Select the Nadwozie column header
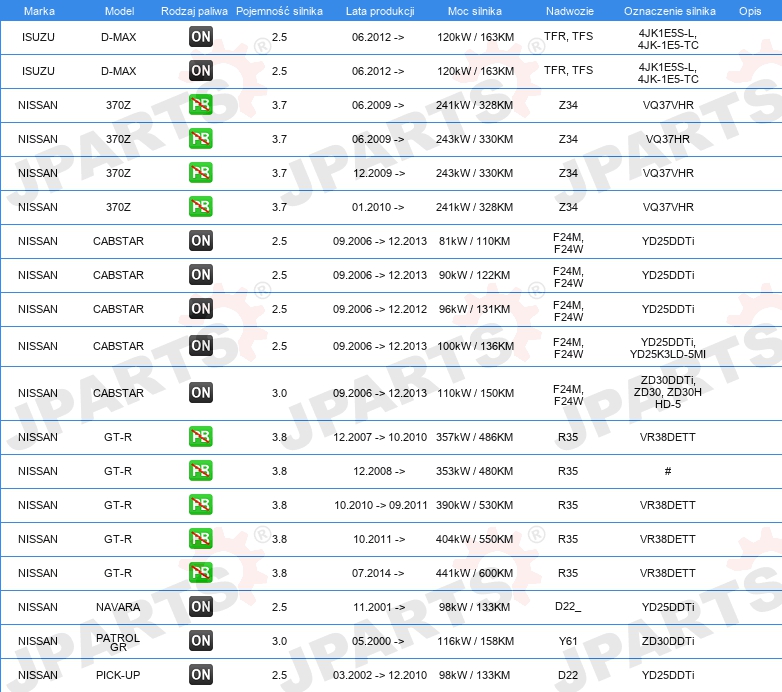 click(x=570, y=11)
